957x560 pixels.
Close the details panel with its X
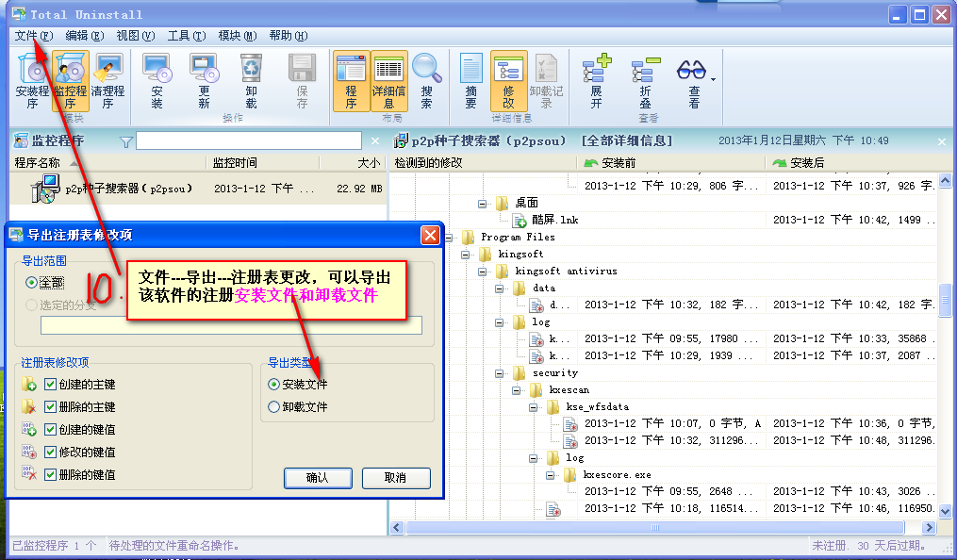(942, 141)
